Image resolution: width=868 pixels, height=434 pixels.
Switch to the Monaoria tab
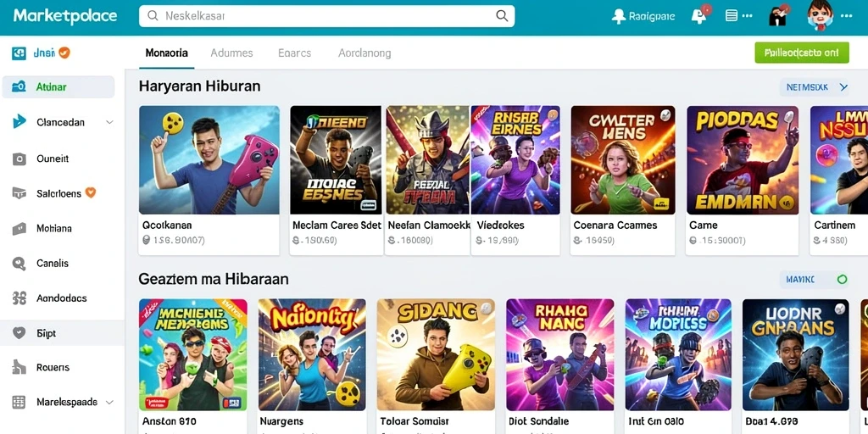click(167, 53)
